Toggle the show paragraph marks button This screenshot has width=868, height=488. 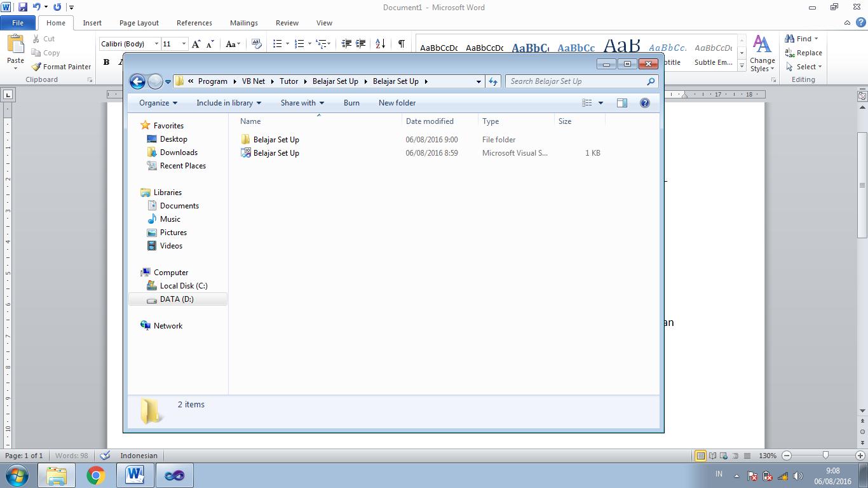point(402,44)
